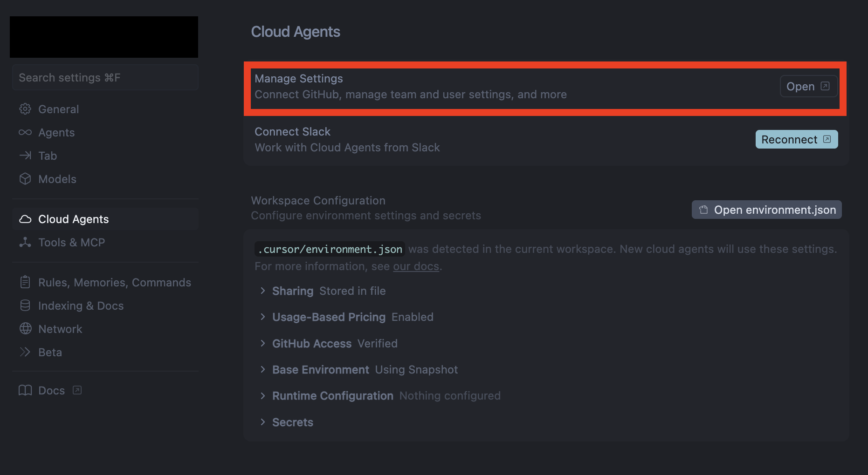
Task: Click Reconnect button for Slack
Action: 796,140
